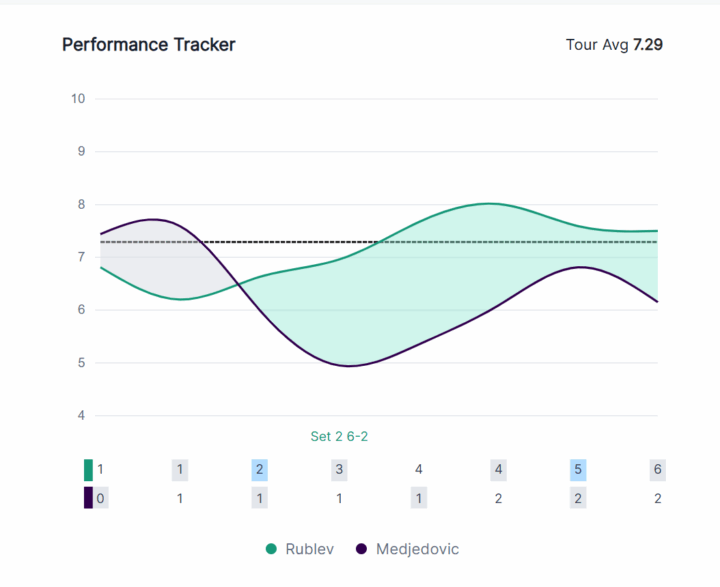Click the Performance Tracker heading
The image size is (720, 587).
point(149,45)
